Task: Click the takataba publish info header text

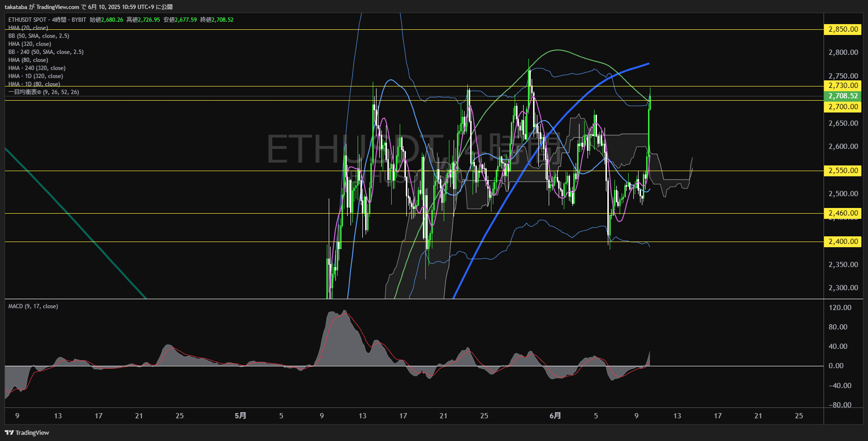Action: click(x=88, y=7)
